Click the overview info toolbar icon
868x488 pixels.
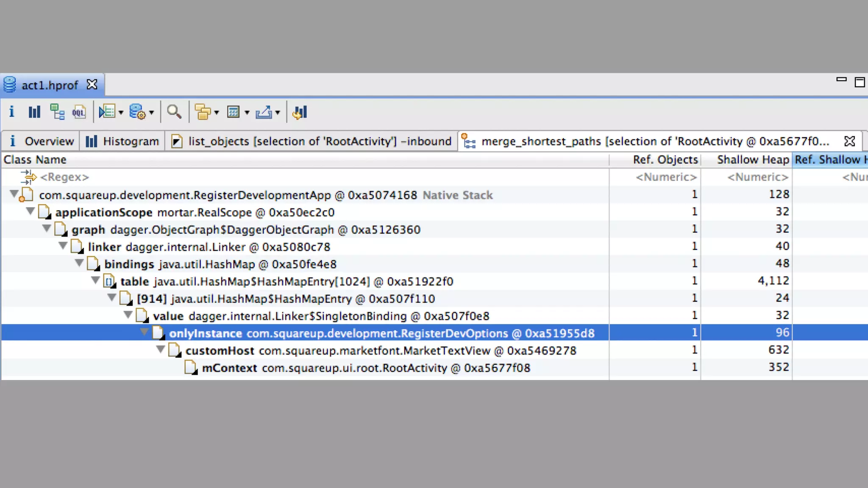click(x=11, y=112)
